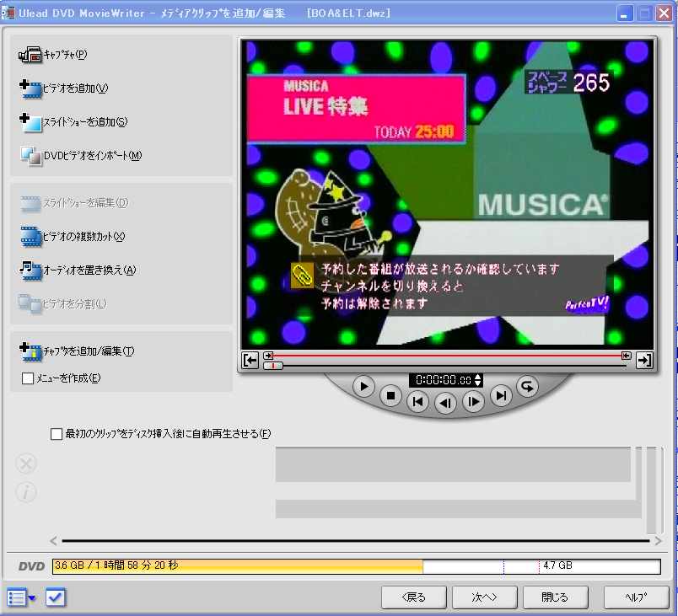
Task: Replace audio (オーディオを置き換え)
Action: click(78, 270)
